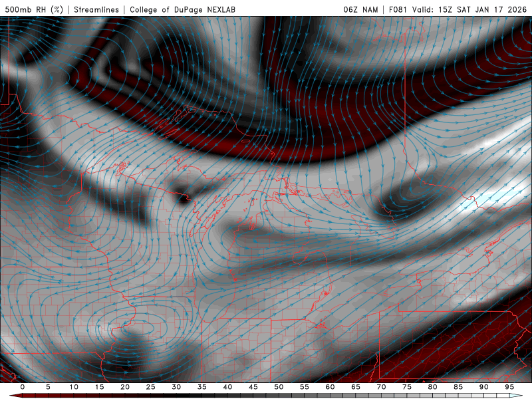The width and height of the screenshot is (532, 399).
Task: Click the "30" label on the color scale
Action: (176, 387)
